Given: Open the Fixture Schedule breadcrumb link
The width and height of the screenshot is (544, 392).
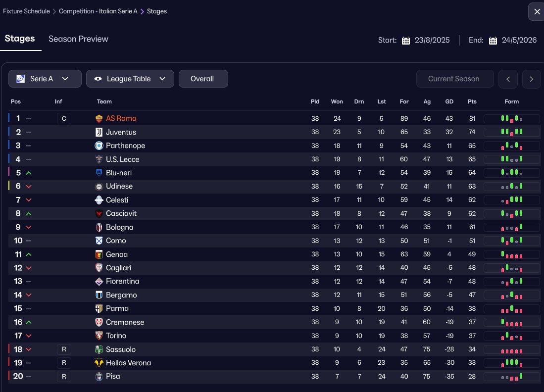Looking at the screenshot, I should click(26, 11).
